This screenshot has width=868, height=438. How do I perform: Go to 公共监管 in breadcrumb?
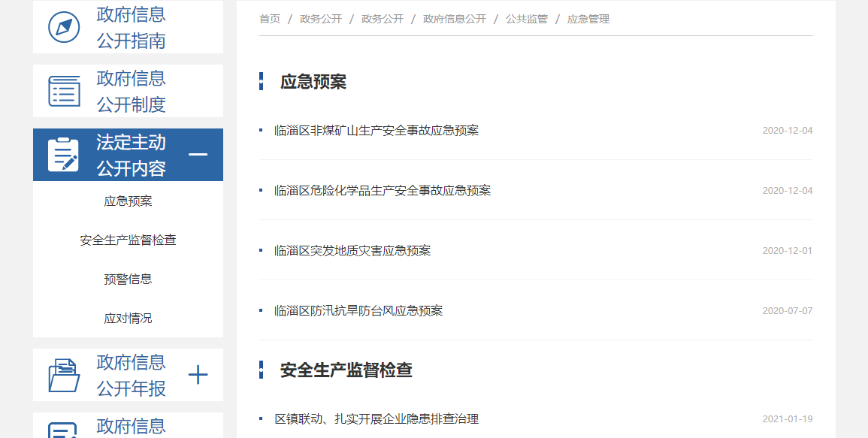527,19
